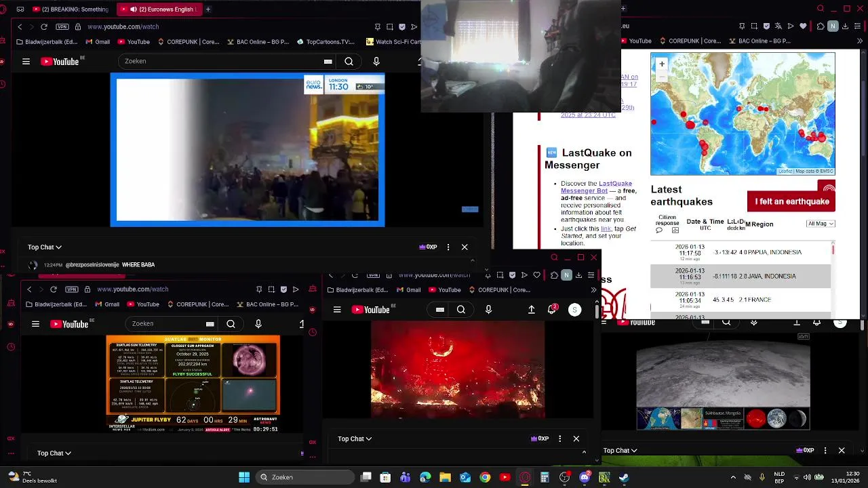Viewport: 868px width, 488px height.
Task: Click the 3I/ATLAS monitor video player
Action: tap(193, 384)
